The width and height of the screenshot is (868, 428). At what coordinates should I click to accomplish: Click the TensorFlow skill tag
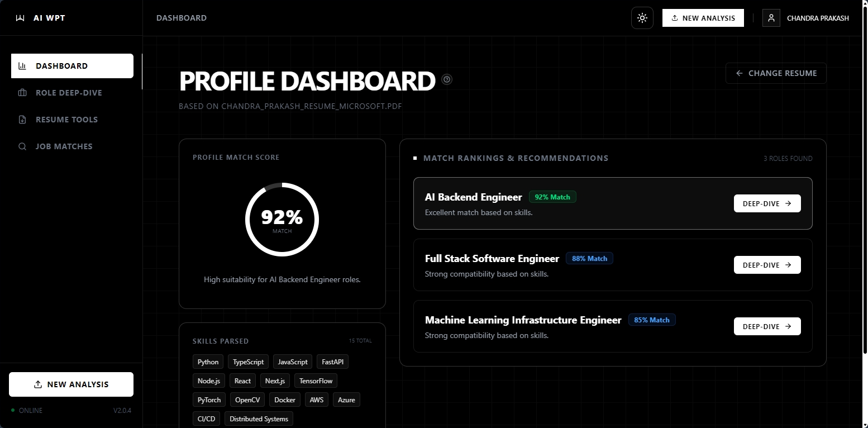click(x=316, y=381)
